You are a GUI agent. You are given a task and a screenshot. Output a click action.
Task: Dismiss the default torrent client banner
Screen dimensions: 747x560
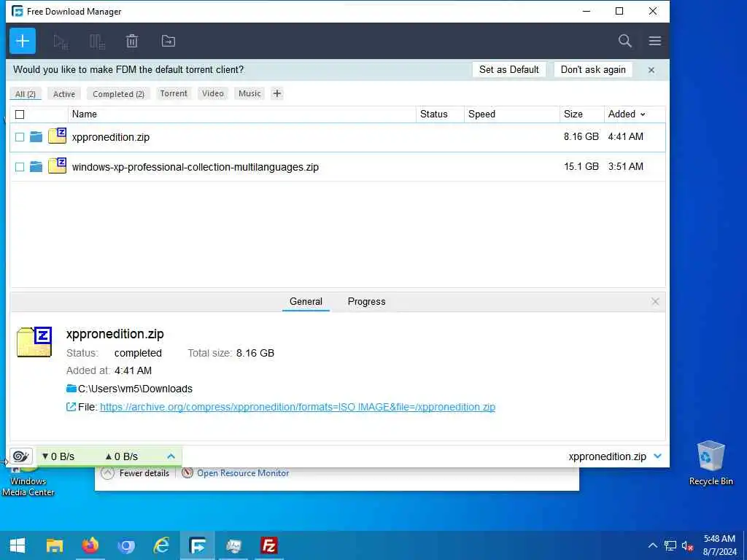[x=651, y=70]
